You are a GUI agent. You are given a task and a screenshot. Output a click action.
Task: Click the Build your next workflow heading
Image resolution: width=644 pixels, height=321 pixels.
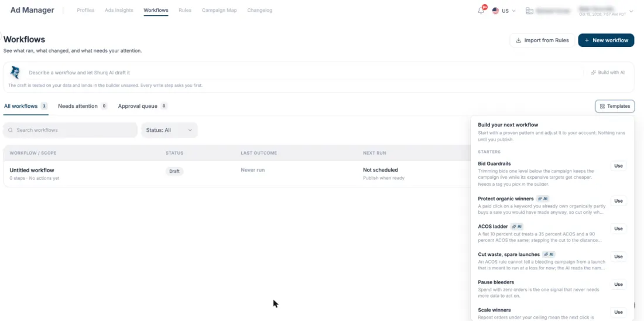(x=508, y=125)
